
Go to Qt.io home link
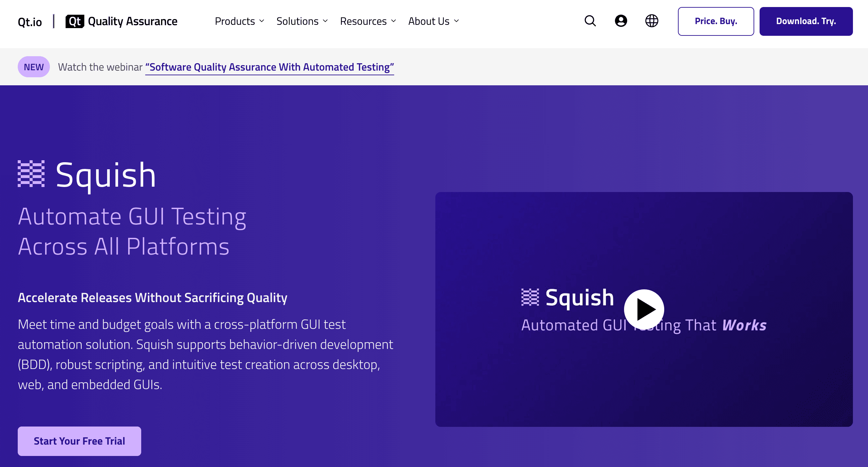pyautogui.click(x=30, y=22)
